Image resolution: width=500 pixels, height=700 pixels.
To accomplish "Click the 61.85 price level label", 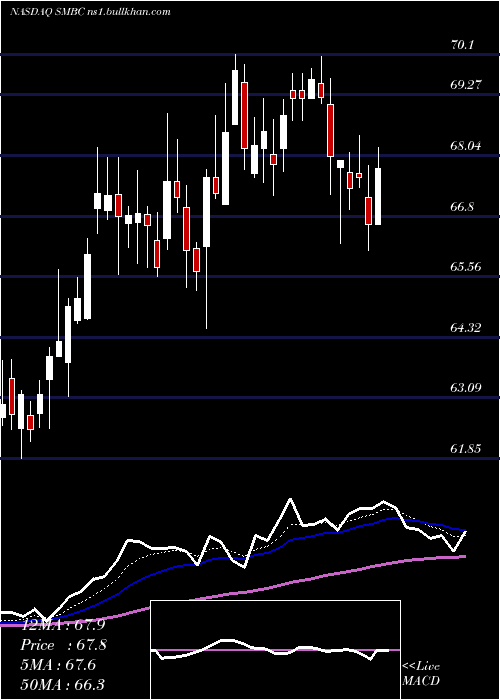I will coord(466,449).
